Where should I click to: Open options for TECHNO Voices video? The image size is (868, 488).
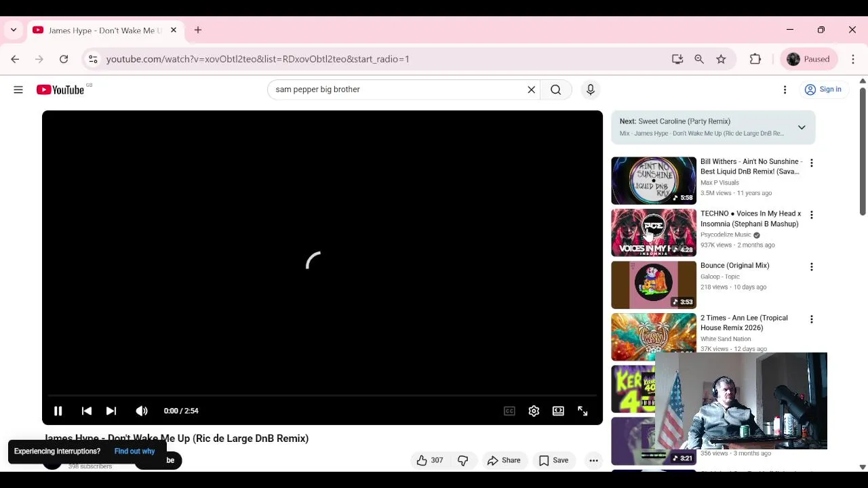pos(811,215)
